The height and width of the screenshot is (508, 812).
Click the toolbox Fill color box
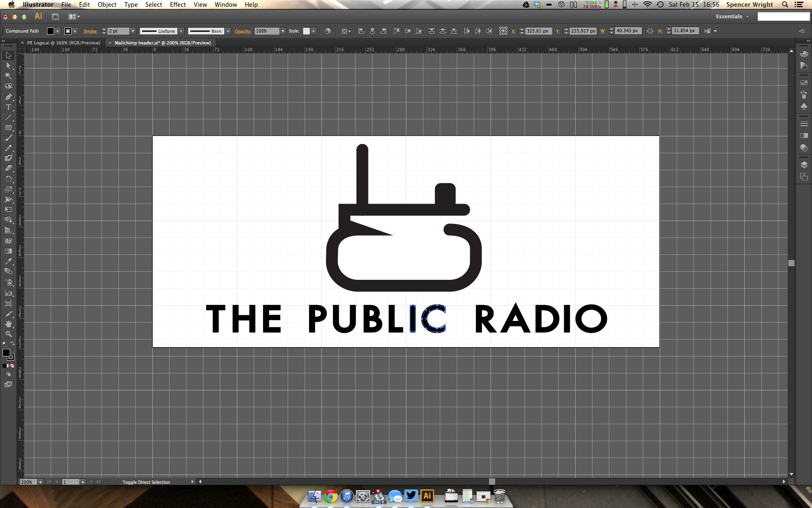point(6,353)
